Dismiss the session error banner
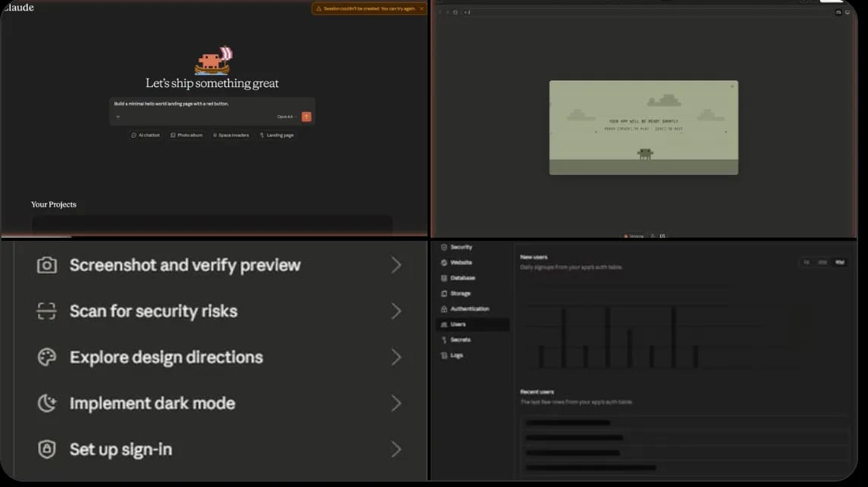 421,8
